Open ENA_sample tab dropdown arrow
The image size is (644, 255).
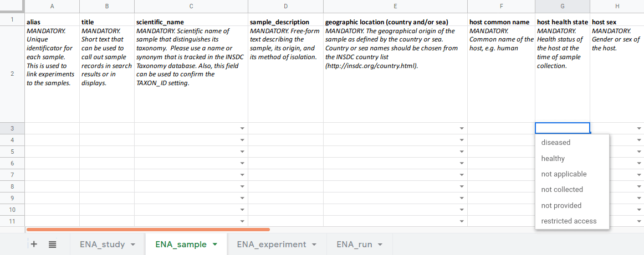pos(215,244)
